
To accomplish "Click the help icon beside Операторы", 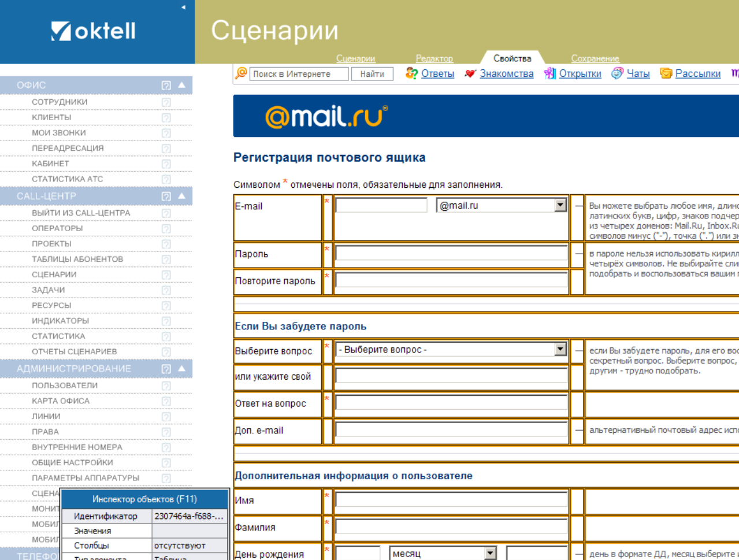I will 166,229.
